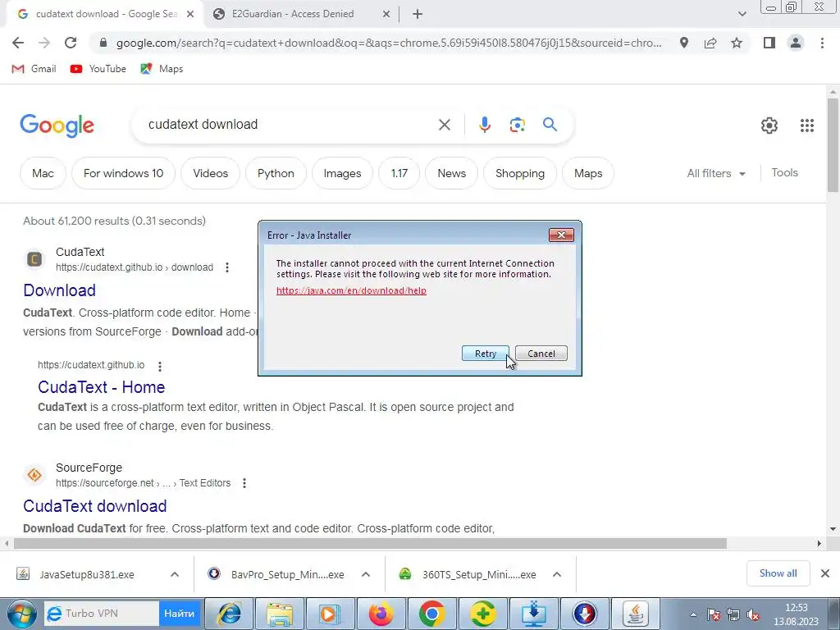The height and width of the screenshot is (630, 840).
Task: Filter results by Shopping
Action: point(519,173)
